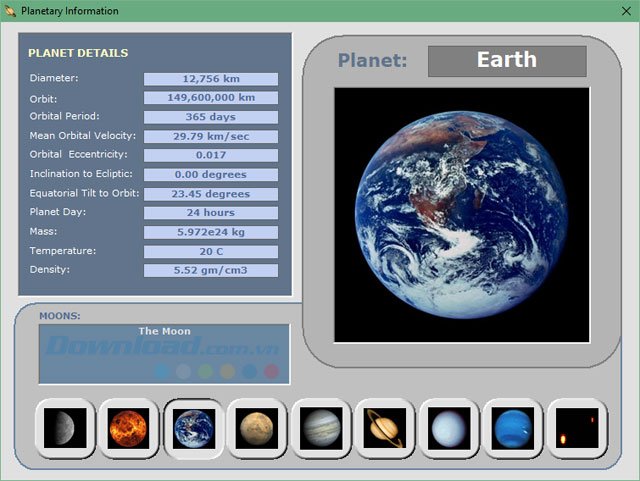Select the Earth planet thumbnail button
This screenshot has height=481, width=640.
point(194,428)
